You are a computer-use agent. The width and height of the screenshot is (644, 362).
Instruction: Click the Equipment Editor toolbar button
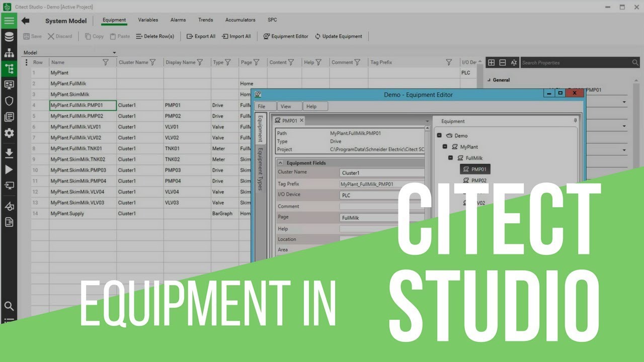pos(286,36)
